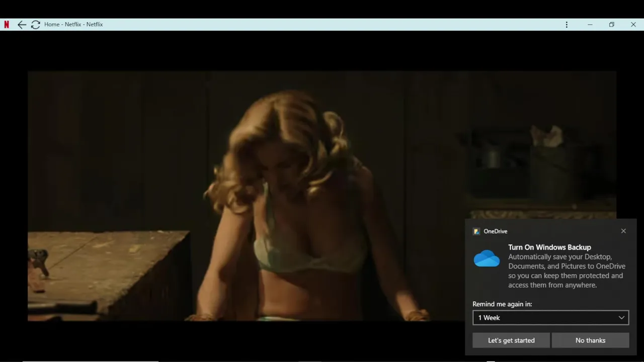Restore down the Netflix window

pyautogui.click(x=611, y=25)
